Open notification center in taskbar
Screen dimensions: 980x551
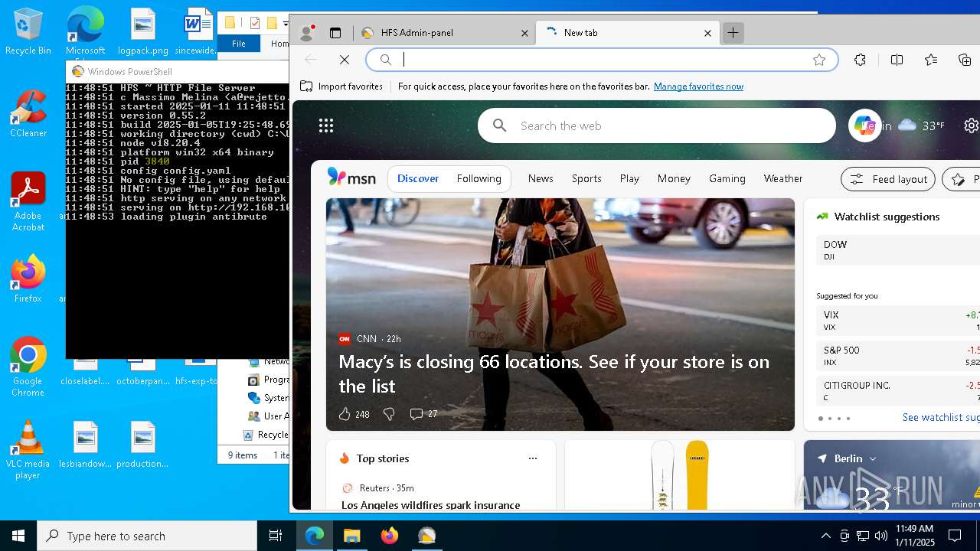(955, 536)
